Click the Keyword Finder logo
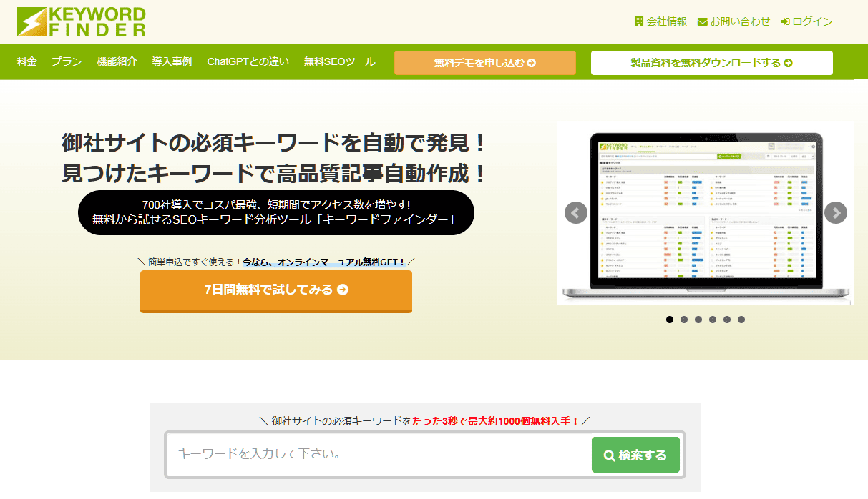868x499 pixels. (82, 22)
